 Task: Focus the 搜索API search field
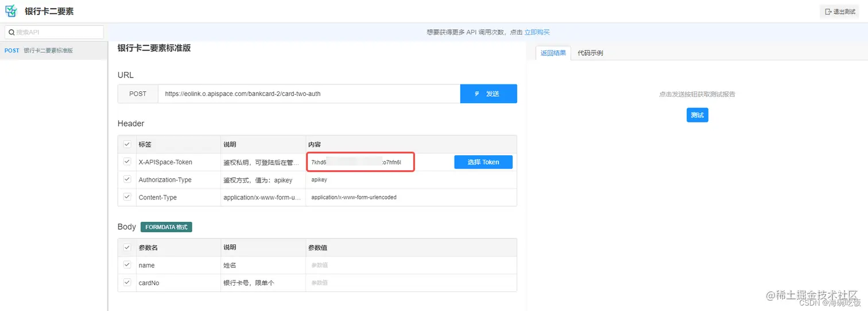54,32
